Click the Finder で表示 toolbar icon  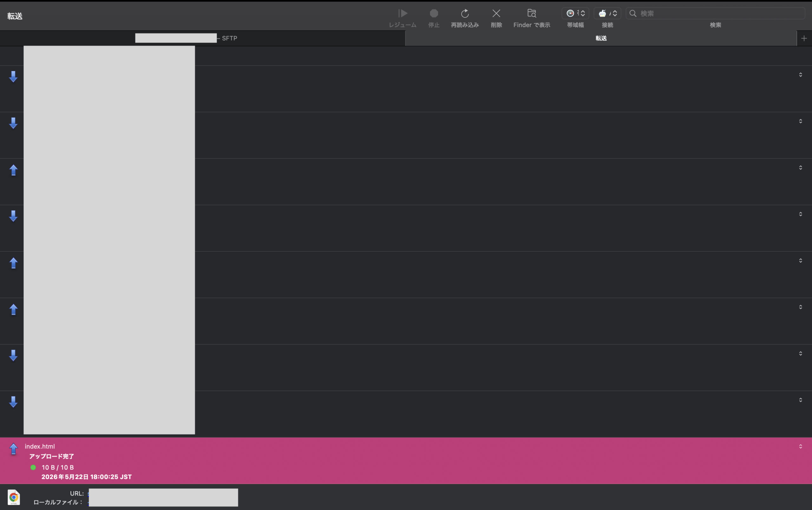(532, 14)
